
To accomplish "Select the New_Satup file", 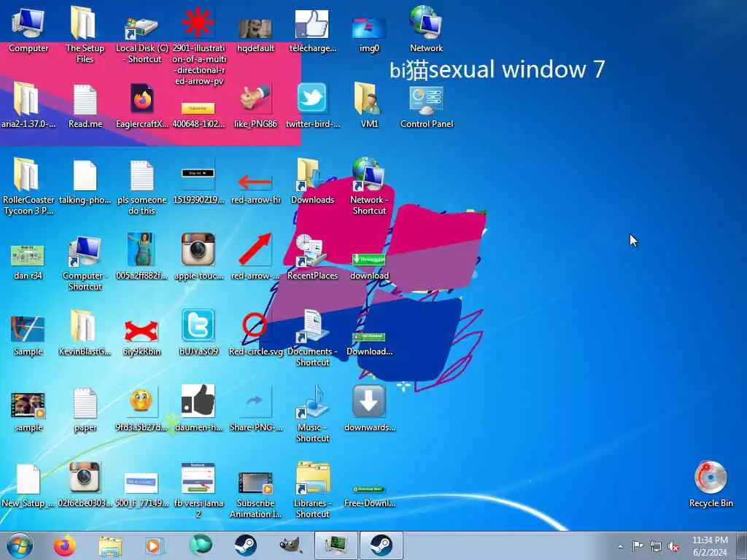I will point(28,486).
